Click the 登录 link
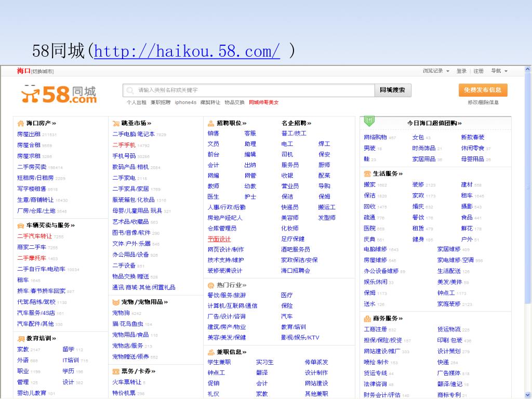532x399 pixels. (x=461, y=71)
